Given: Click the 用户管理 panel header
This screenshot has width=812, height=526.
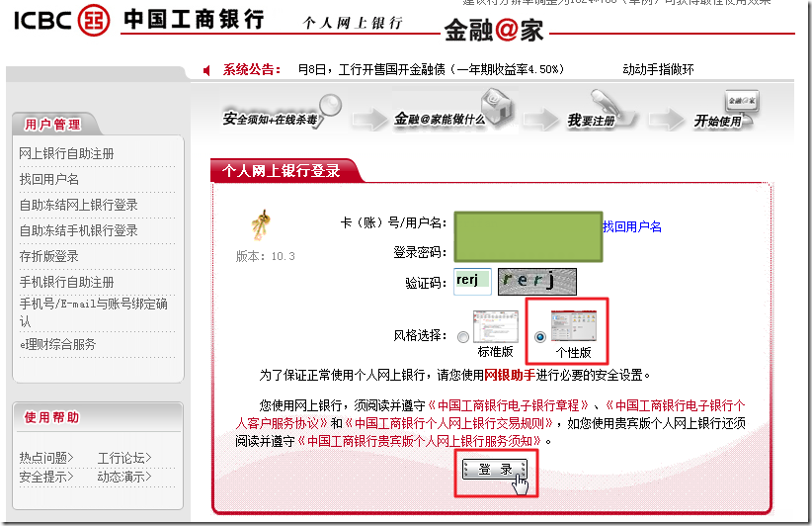Looking at the screenshot, I should pyautogui.click(x=52, y=125).
